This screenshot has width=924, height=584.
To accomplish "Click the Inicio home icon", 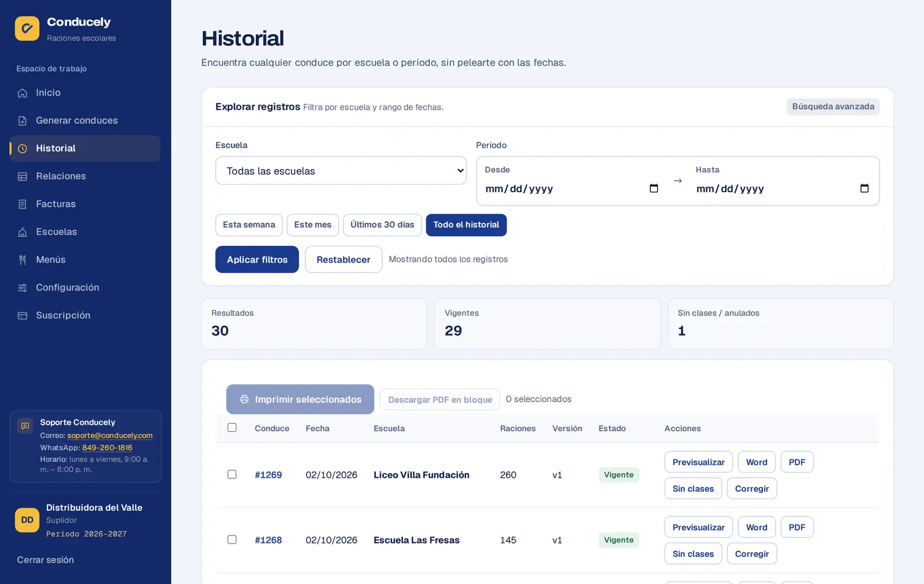I will pyautogui.click(x=23, y=93).
